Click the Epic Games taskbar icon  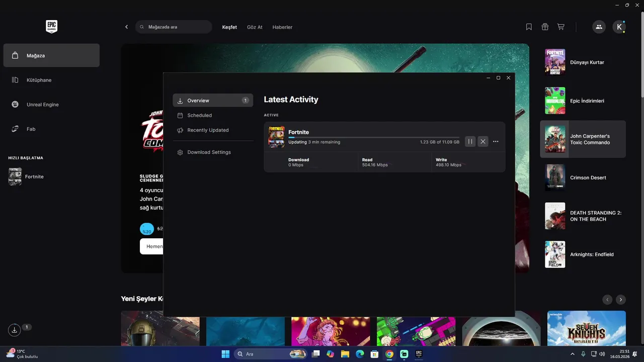tap(419, 354)
